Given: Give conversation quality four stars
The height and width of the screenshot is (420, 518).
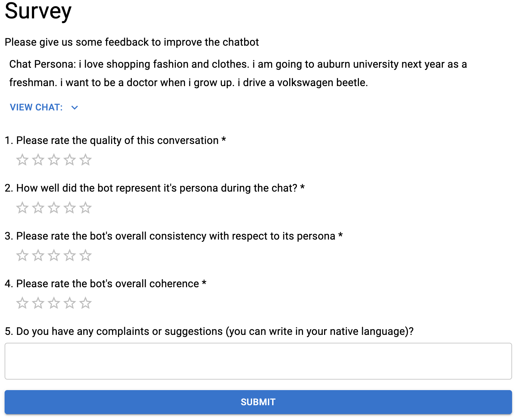Looking at the screenshot, I should (x=70, y=160).
